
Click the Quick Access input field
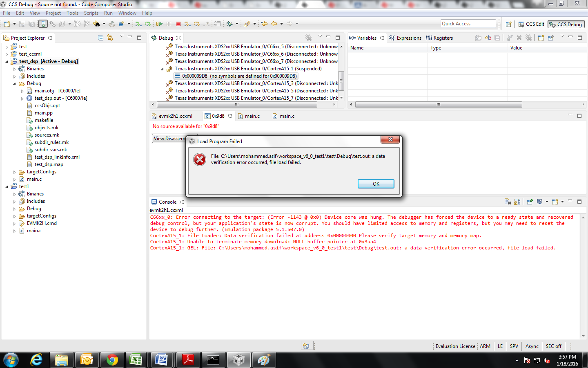pyautogui.click(x=468, y=24)
